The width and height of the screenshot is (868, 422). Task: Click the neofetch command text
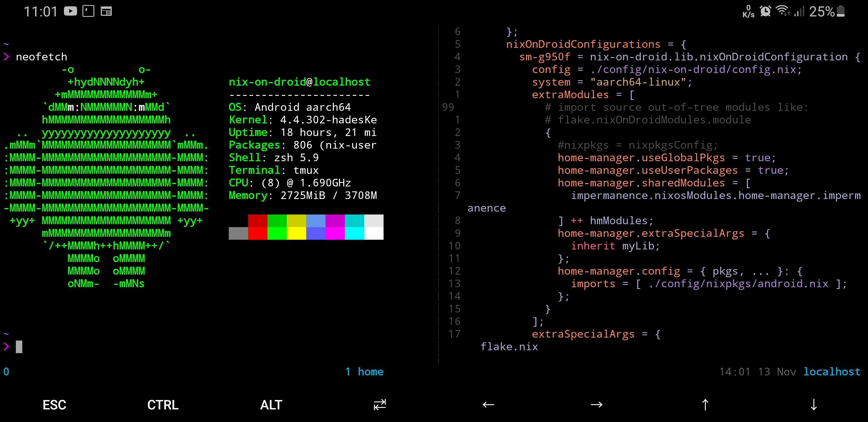pyautogui.click(x=42, y=57)
